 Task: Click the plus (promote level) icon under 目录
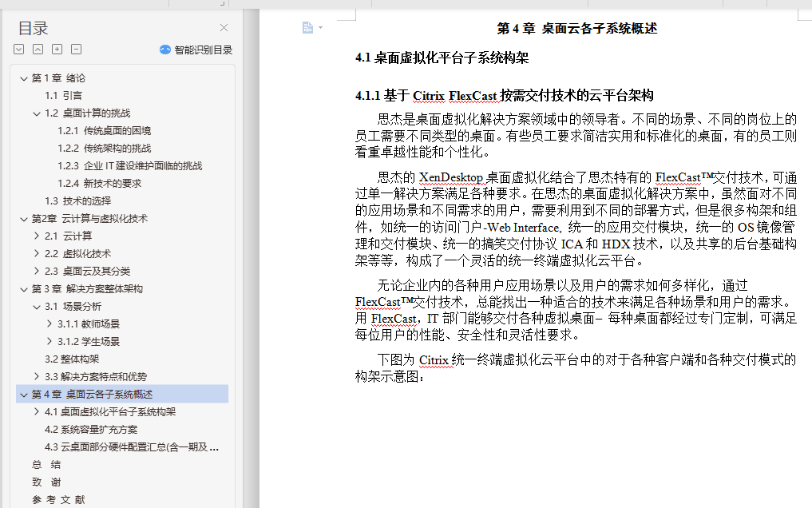pyautogui.click(x=57, y=50)
